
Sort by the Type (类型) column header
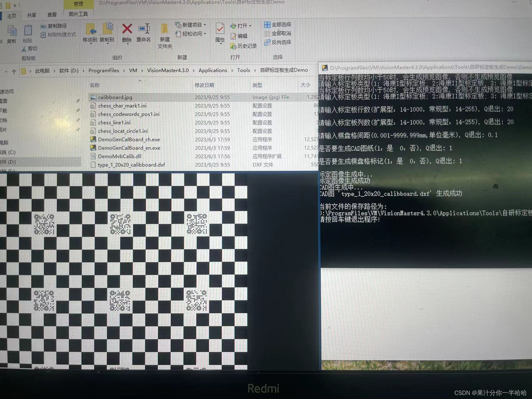pos(257,85)
